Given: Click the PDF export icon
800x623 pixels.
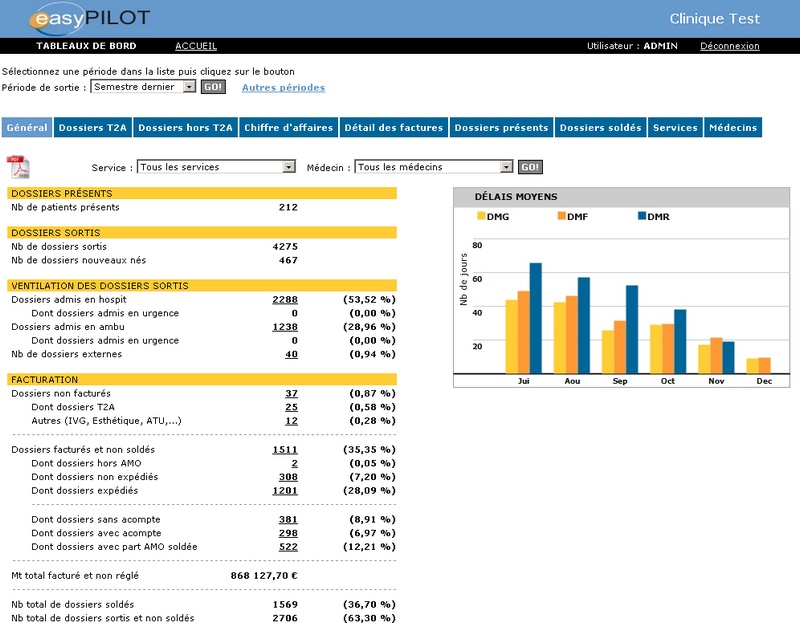Looking at the screenshot, I should pyautogui.click(x=18, y=167).
